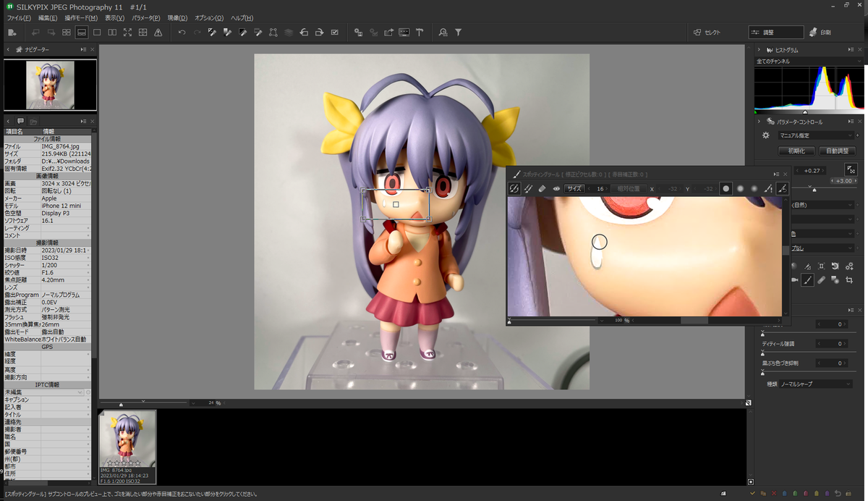Image resolution: width=868 pixels, height=501 pixels.
Task: Open the ナビゲーター panel options menu icon
Action: [x=84, y=49]
